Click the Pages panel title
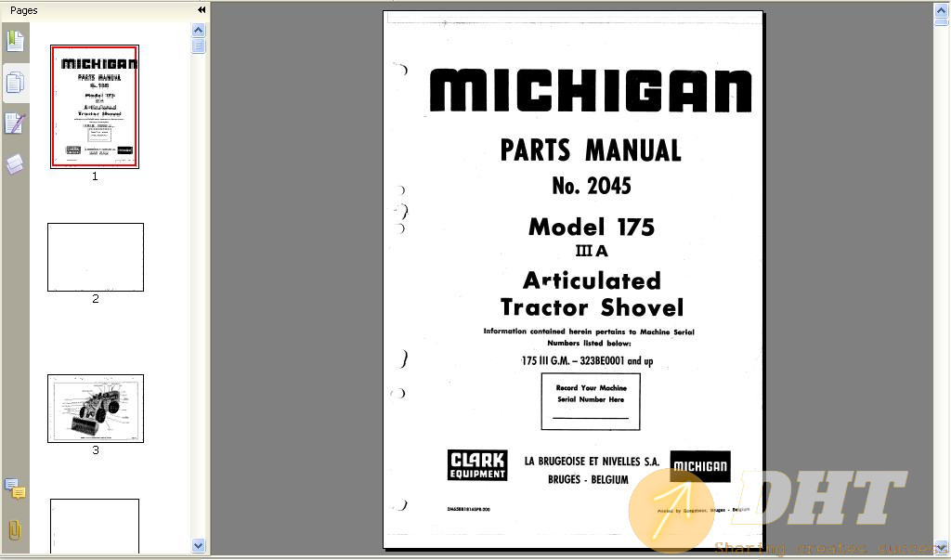 (23, 10)
